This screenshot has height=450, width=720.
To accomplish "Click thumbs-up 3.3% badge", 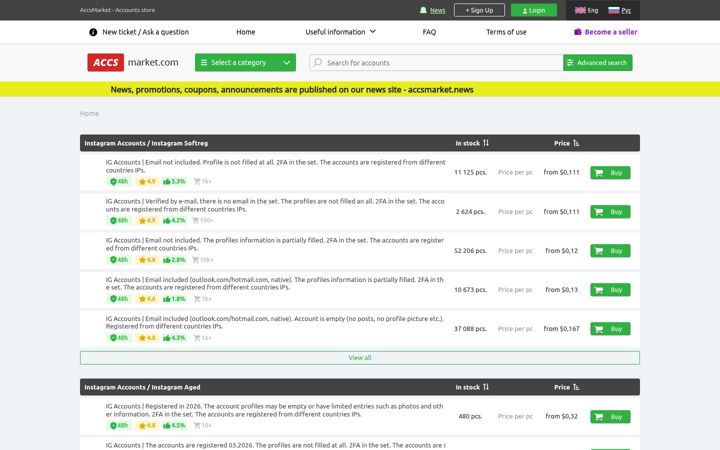I will pos(174,181).
